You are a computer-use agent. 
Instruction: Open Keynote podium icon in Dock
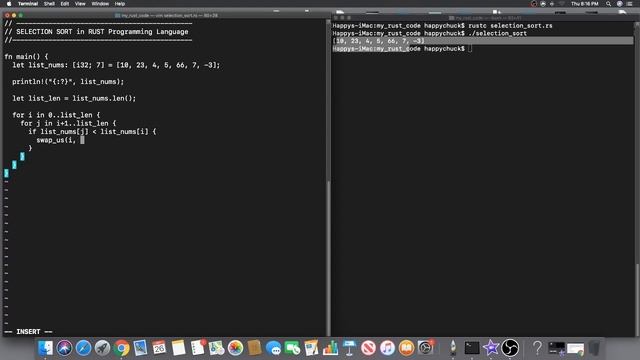pyautogui.click(x=349, y=348)
